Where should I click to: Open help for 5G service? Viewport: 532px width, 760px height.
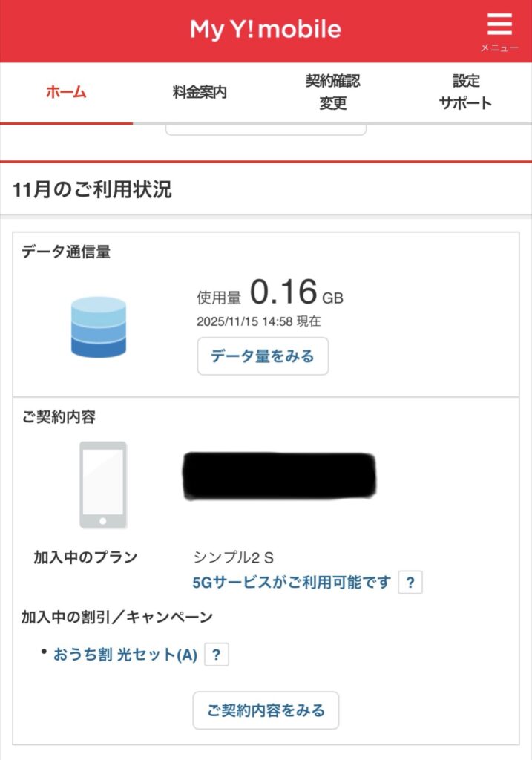click(x=410, y=583)
